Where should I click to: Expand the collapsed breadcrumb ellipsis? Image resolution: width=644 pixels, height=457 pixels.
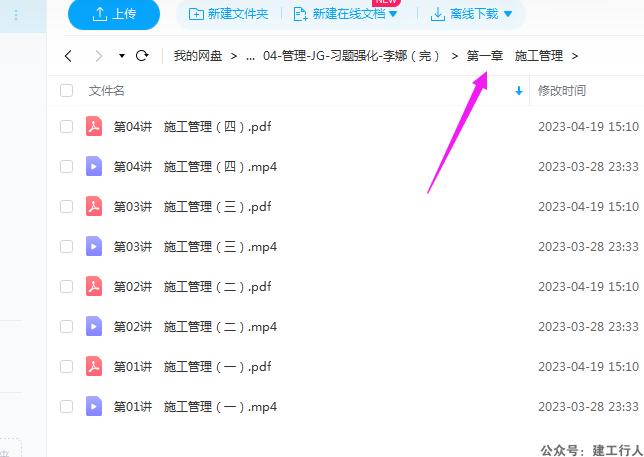[x=250, y=56]
